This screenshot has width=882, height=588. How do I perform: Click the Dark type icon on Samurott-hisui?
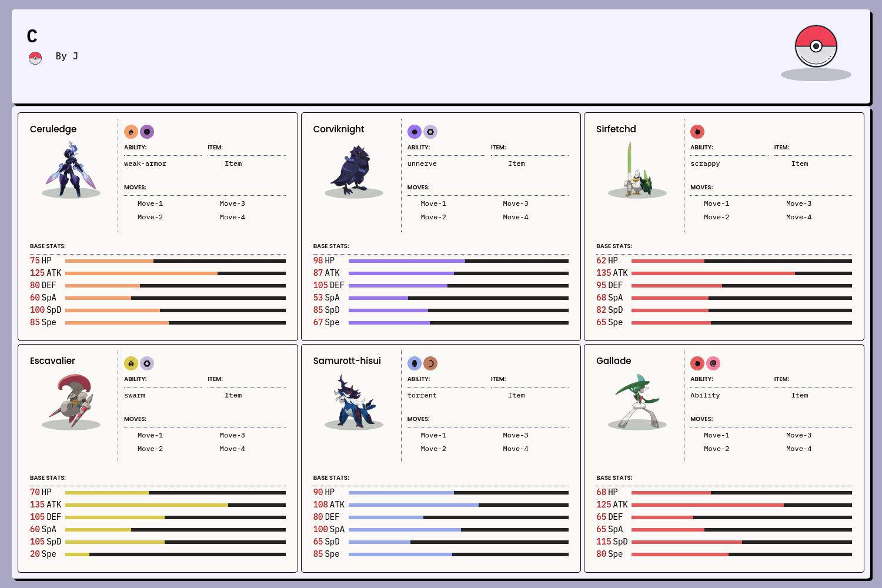tap(430, 363)
